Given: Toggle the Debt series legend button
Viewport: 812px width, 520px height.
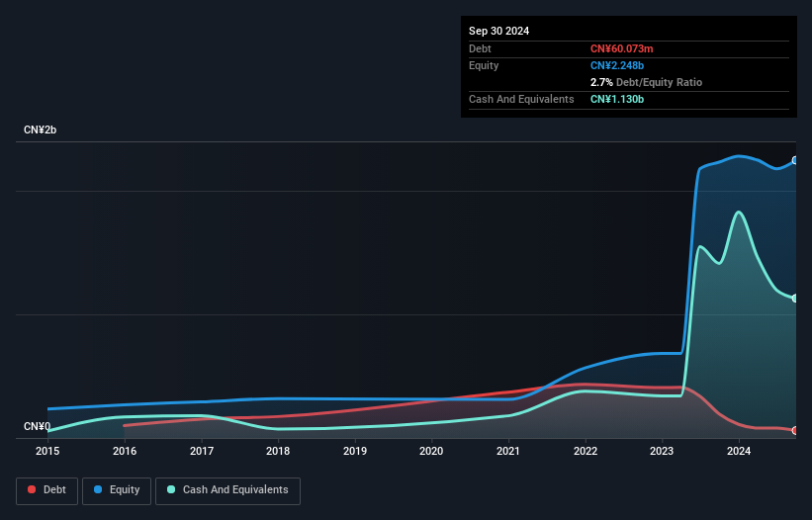Looking at the screenshot, I should (47, 490).
